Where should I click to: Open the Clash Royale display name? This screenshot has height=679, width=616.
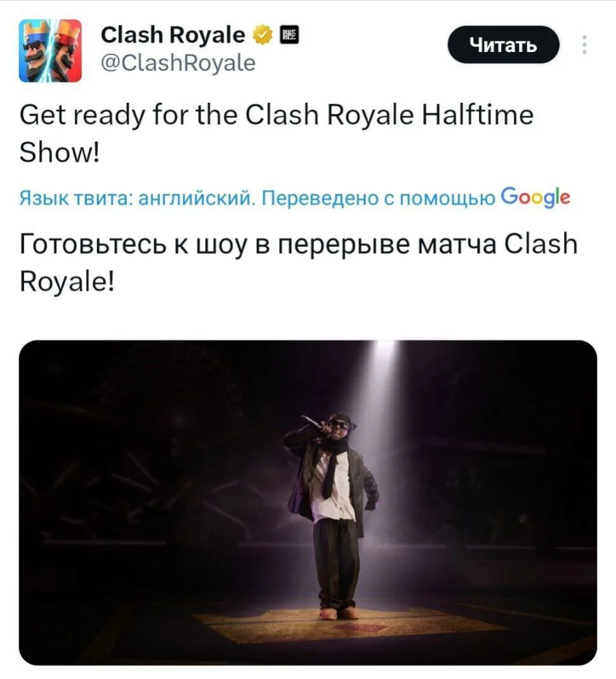pos(173,35)
